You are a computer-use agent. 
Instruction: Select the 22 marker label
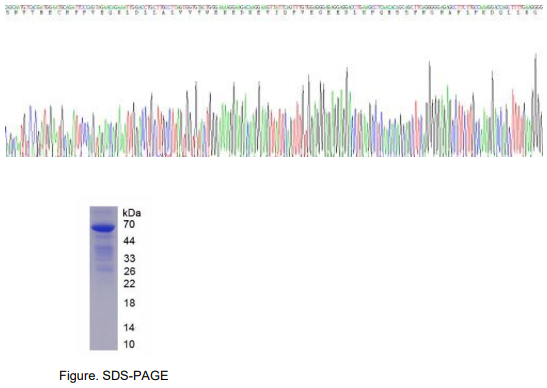(129, 284)
